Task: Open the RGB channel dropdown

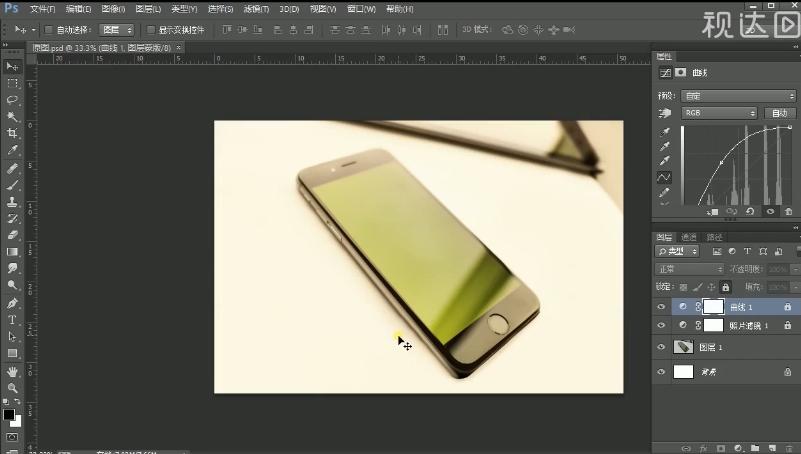Action: pyautogui.click(x=720, y=114)
